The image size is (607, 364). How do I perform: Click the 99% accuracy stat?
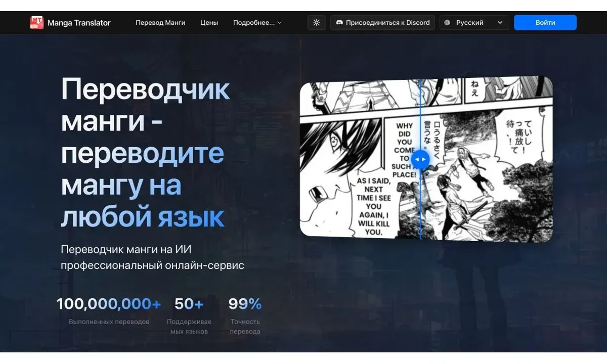245,304
